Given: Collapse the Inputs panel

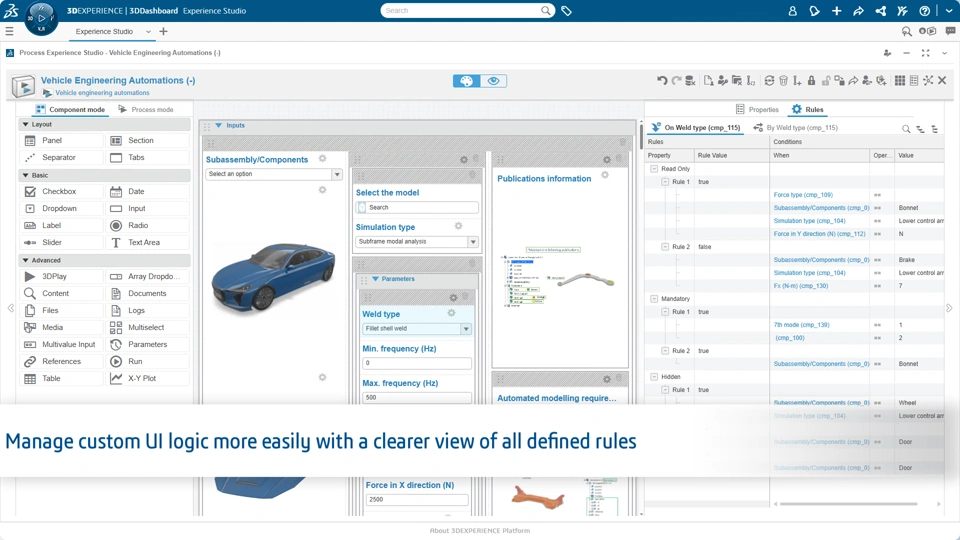Looking at the screenshot, I should 219,126.
